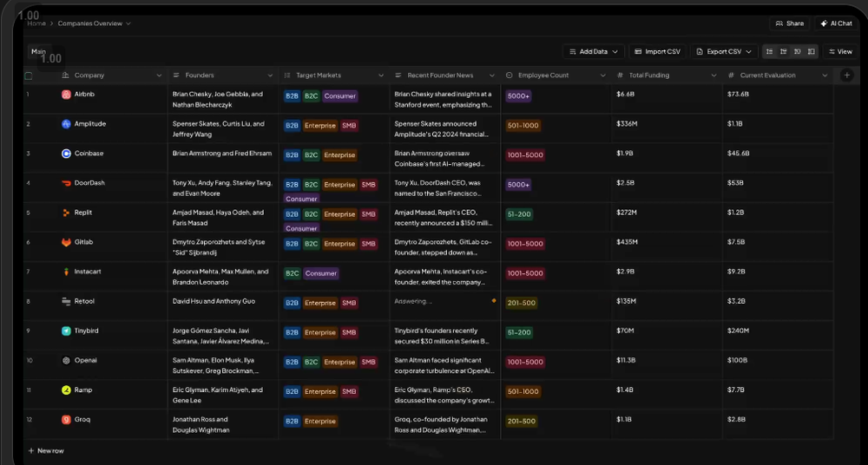Click the Coinbase company logo icon

coord(66,154)
